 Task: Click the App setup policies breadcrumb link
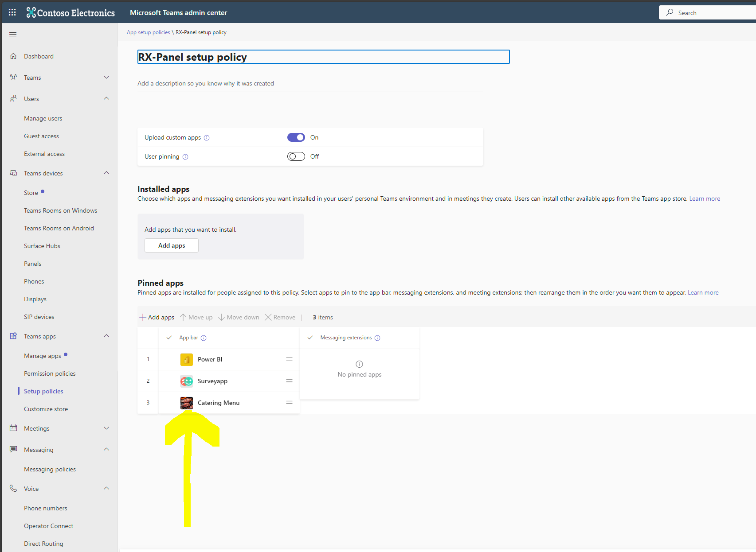148,32
